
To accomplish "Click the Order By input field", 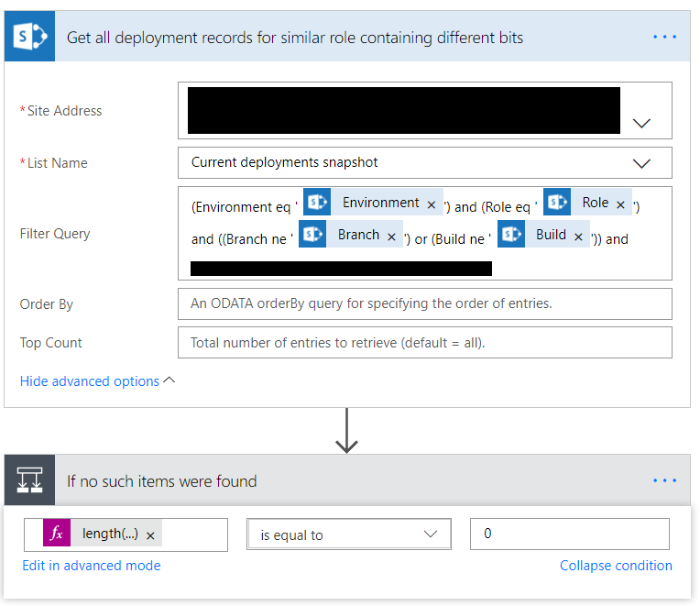I will (x=424, y=303).
